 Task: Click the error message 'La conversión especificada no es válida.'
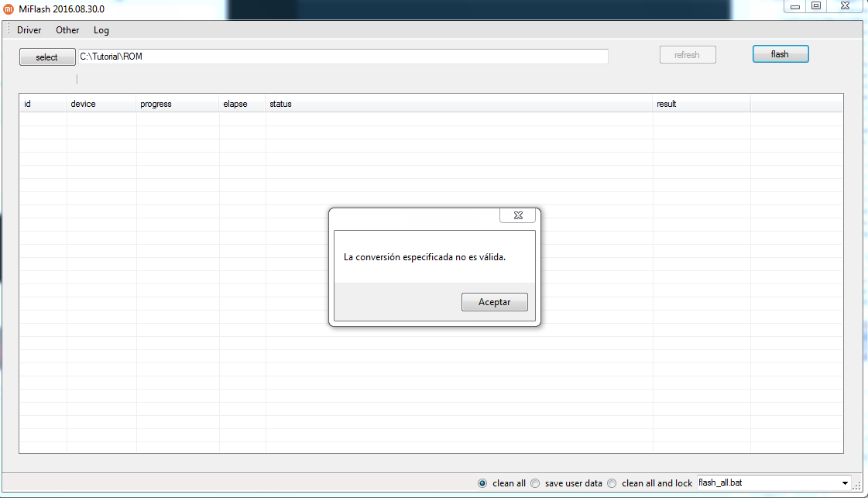point(424,257)
